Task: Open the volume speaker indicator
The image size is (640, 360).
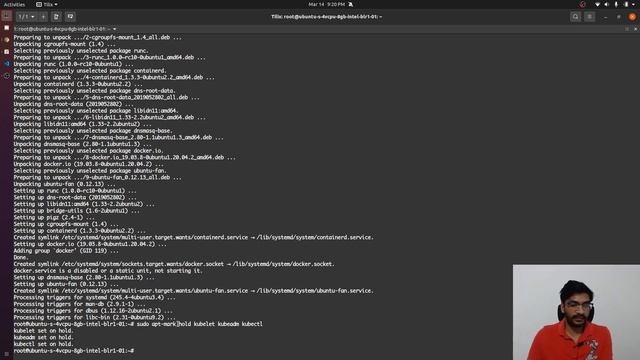Action: 607,4
